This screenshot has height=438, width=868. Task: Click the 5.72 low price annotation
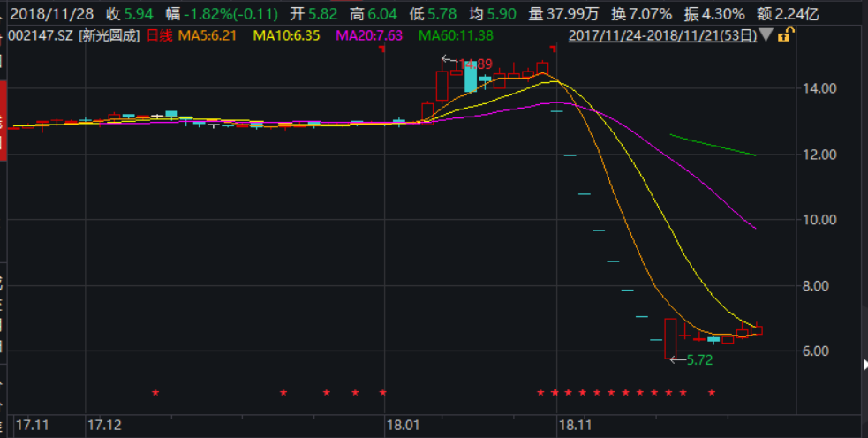699,360
